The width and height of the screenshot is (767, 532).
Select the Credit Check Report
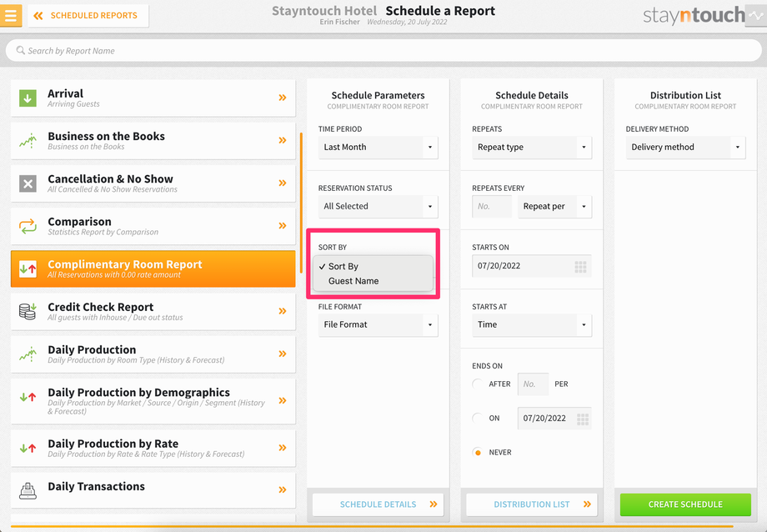pos(153,311)
